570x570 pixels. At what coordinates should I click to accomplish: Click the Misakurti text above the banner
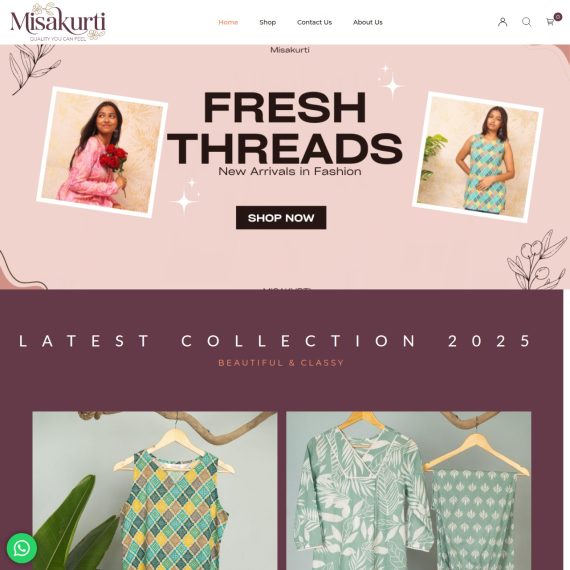(x=290, y=50)
